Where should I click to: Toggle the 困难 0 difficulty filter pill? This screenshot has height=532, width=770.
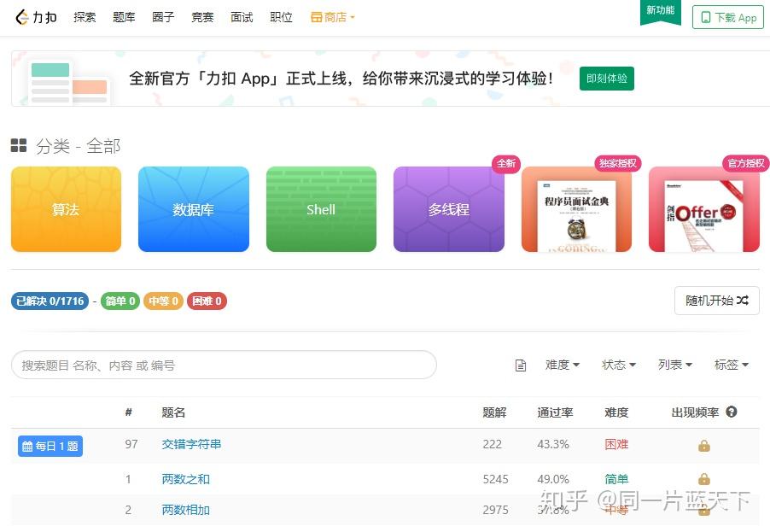207,301
